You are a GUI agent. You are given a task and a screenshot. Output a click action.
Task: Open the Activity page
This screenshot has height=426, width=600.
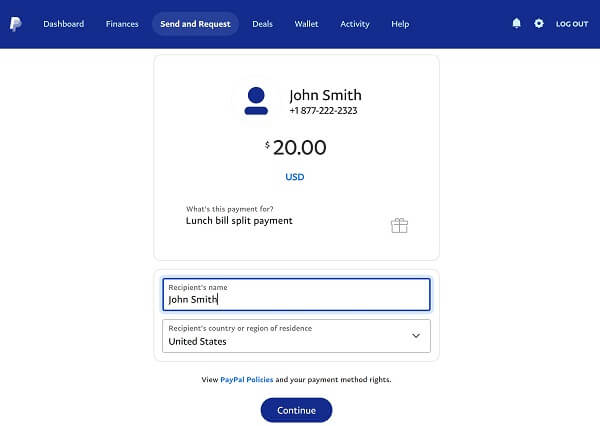[x=354, y=24]
